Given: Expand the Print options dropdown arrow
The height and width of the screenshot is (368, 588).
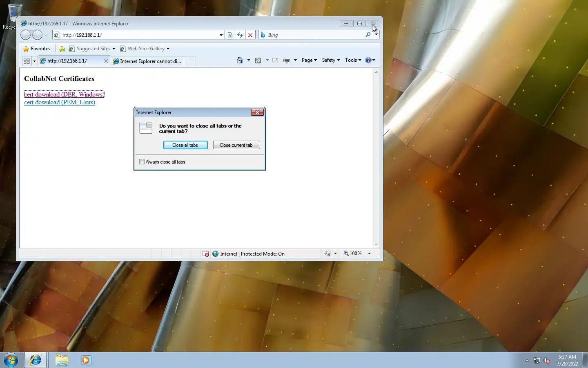Looking at the screenshot, I should click(x=295, y=60).
